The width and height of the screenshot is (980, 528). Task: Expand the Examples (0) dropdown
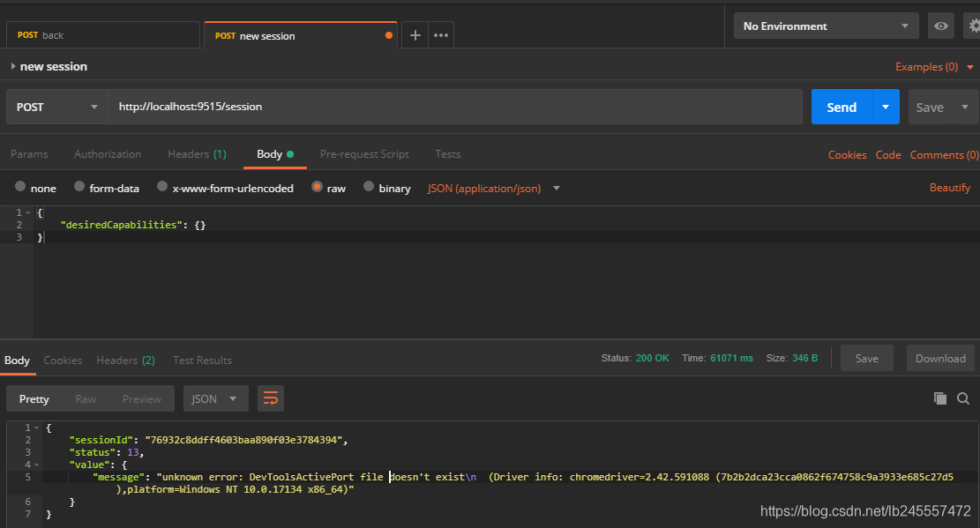[x=934, y=67]
